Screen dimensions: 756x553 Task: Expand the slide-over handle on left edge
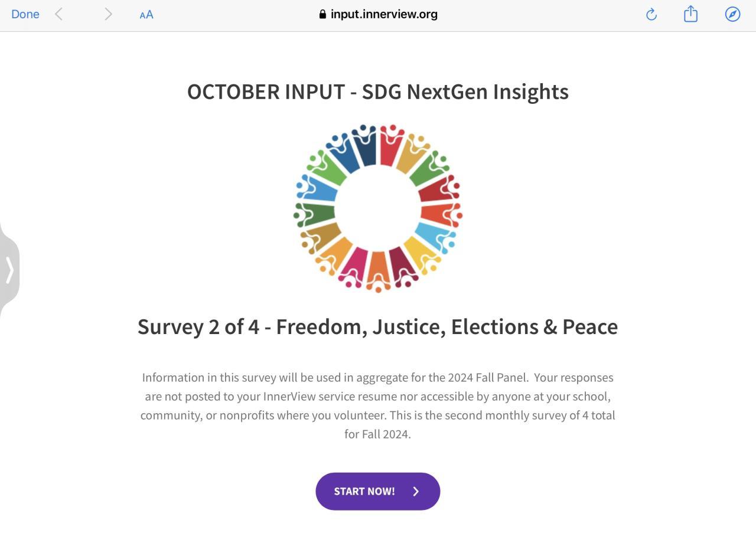click(9, 270)
